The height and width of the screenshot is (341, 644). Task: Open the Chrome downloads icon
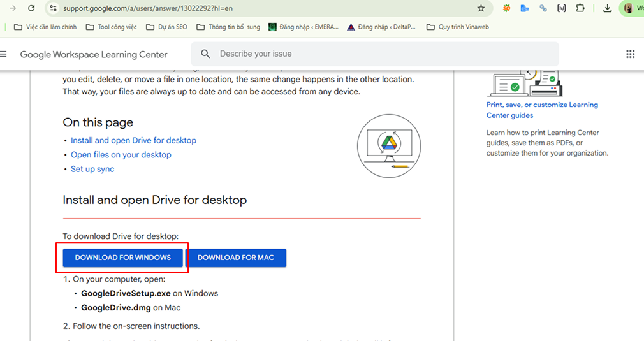[x=608, y=8]
